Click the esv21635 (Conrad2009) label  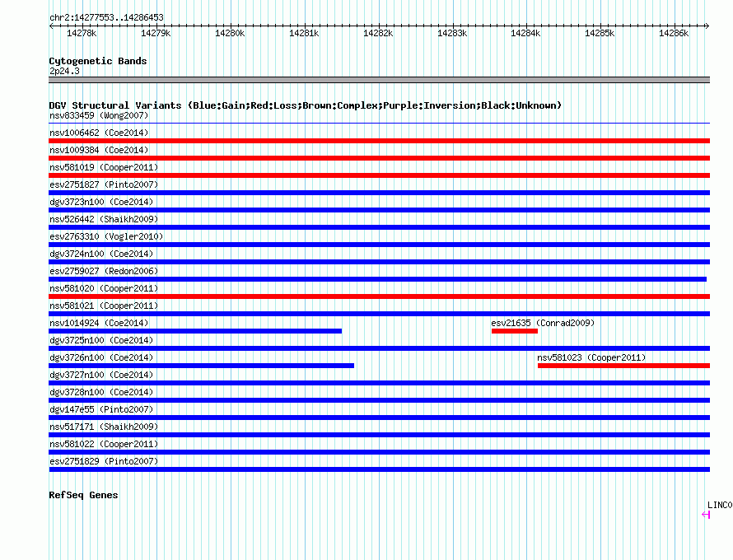coord(543,323)
